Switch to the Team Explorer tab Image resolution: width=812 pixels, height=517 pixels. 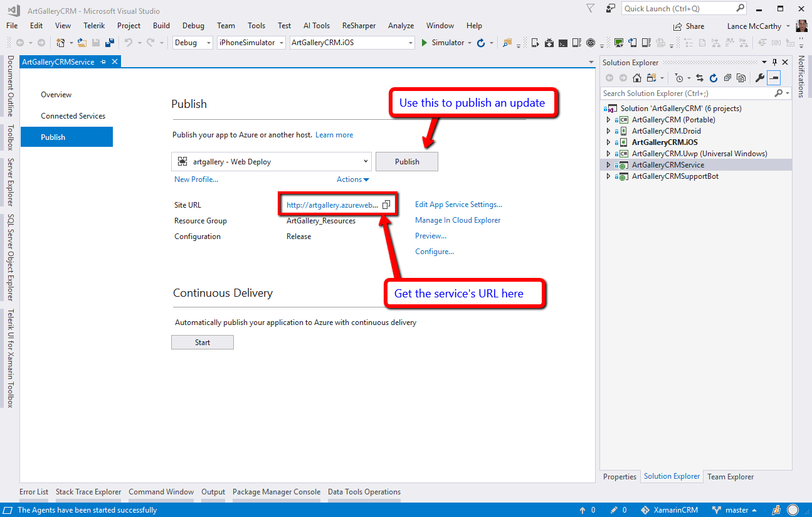click(730, 477)
